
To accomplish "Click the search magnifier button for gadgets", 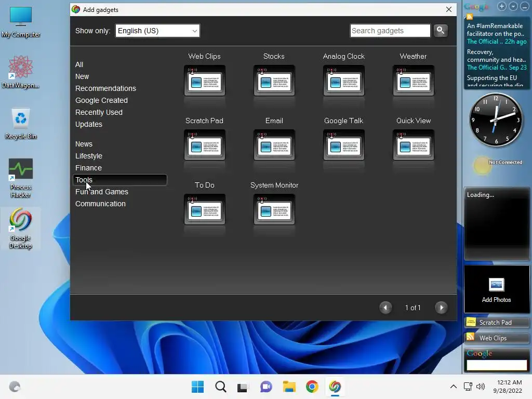I will click(x=441, y=31).
